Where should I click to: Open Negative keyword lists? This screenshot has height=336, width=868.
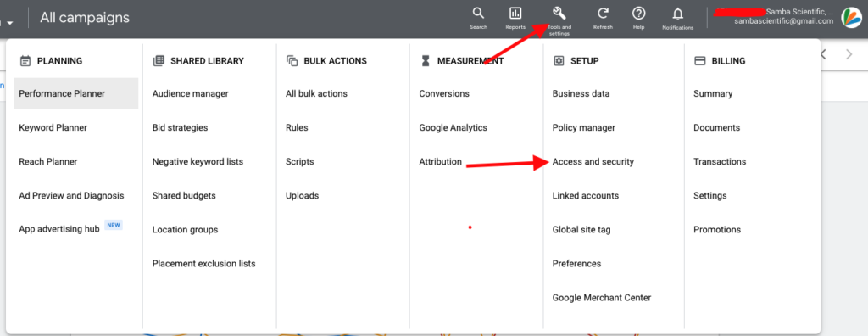point(198,162)
